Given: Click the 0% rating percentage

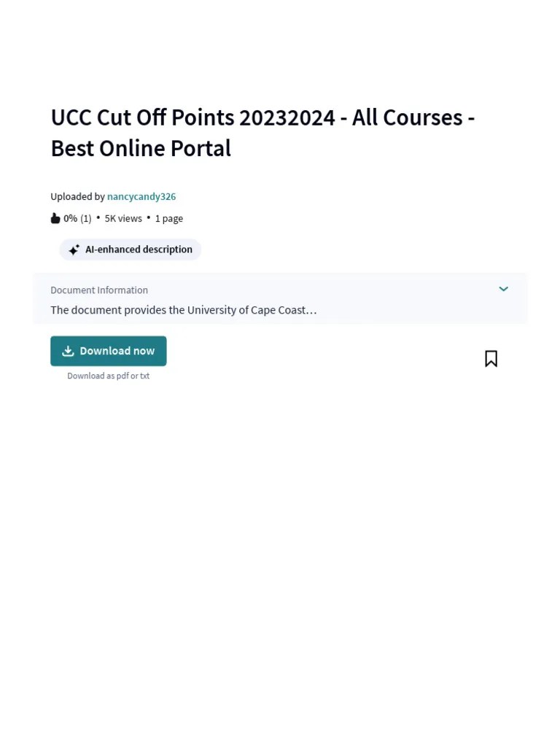Looking at the screenshot, I should tap(71, 218).
